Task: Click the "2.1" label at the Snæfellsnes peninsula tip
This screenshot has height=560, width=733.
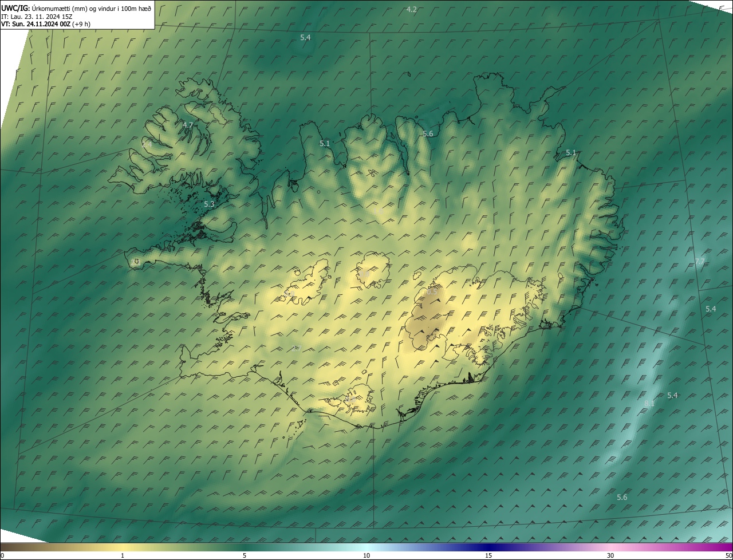Action: pyautogui.click(x=136, y=262)
